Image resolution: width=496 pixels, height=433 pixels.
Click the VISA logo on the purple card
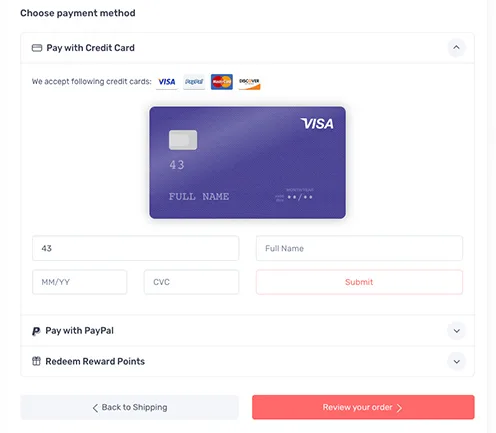pyautogui.click(x=317, y=124)
